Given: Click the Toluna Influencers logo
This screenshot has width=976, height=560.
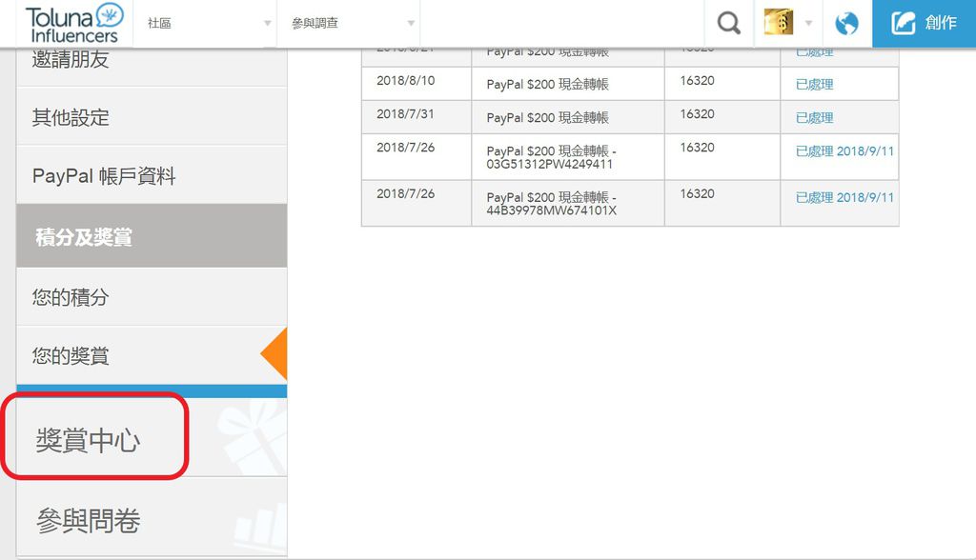Looking at the screenshot, I should (x=74, y=23).
